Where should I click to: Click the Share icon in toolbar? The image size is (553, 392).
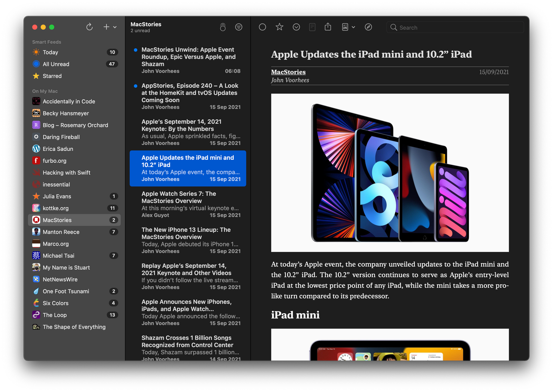328,27
